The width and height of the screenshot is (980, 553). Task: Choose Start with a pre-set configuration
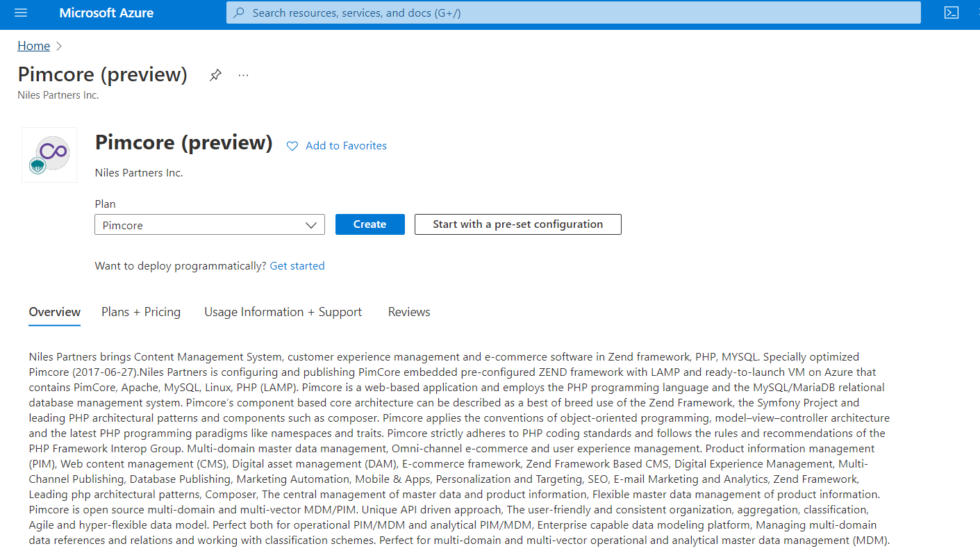pyautogui.click(x=517, y=224)
